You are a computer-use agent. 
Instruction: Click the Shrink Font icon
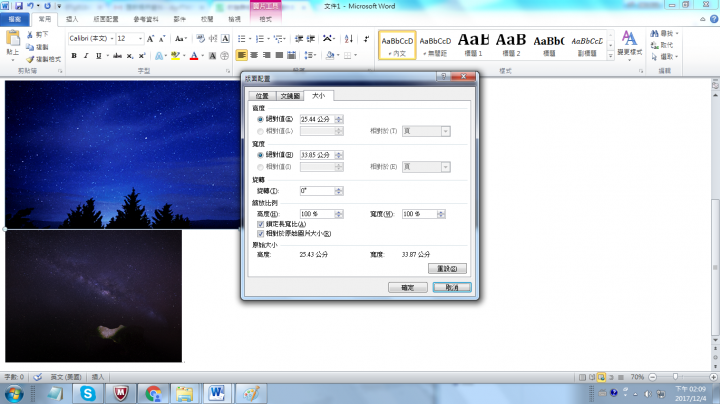tap(162, 39)
